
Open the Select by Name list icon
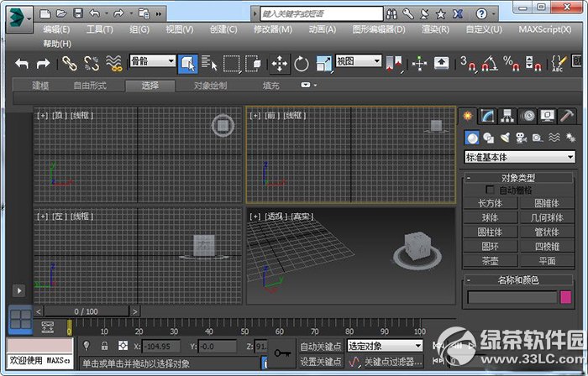[x=209, y=63]
